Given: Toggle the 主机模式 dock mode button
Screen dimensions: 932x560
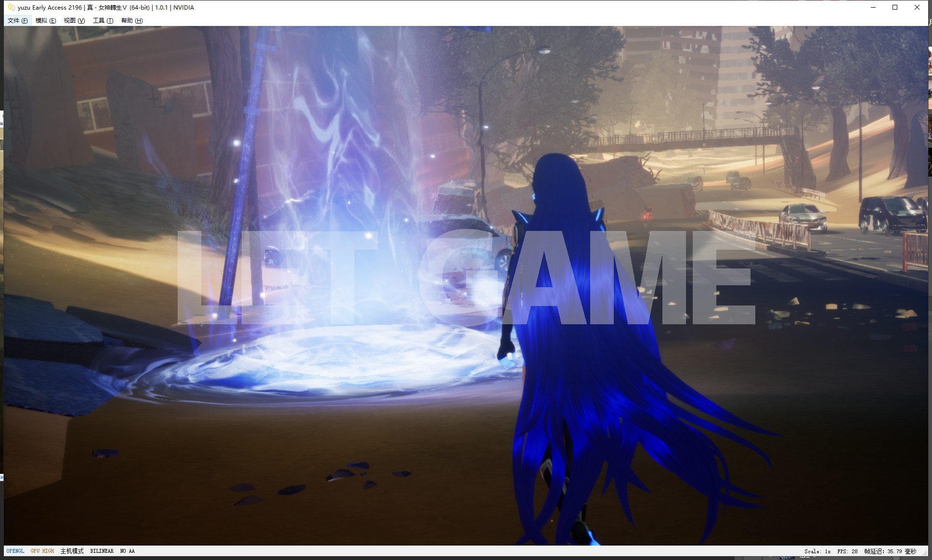Looking at the screenshot, I should point(72,551).
